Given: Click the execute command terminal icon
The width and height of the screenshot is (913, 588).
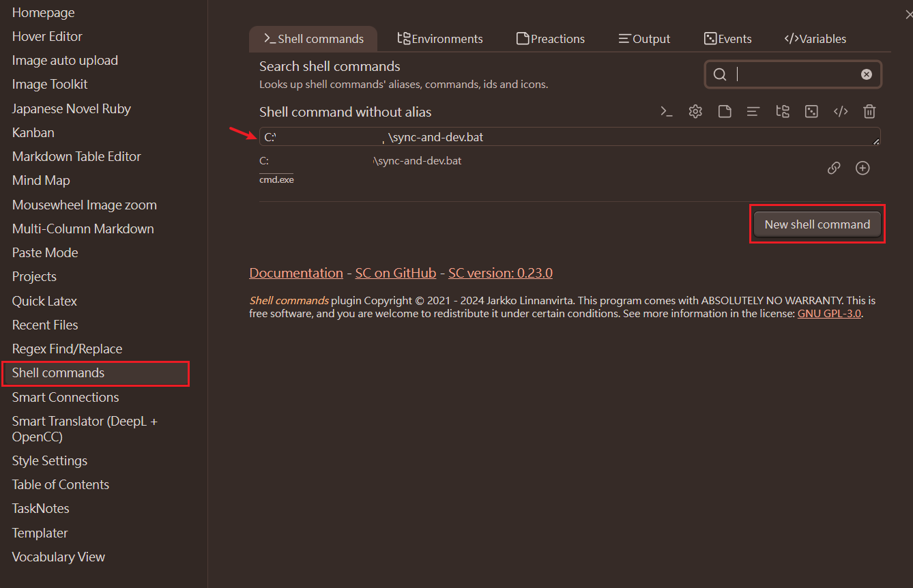Looking at the screenshot, I should point(667,112).
